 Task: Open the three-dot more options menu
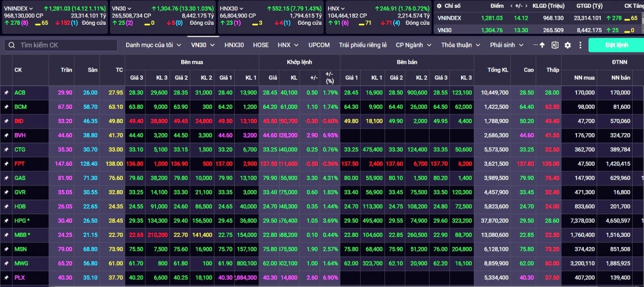click(x=580, y=45)
